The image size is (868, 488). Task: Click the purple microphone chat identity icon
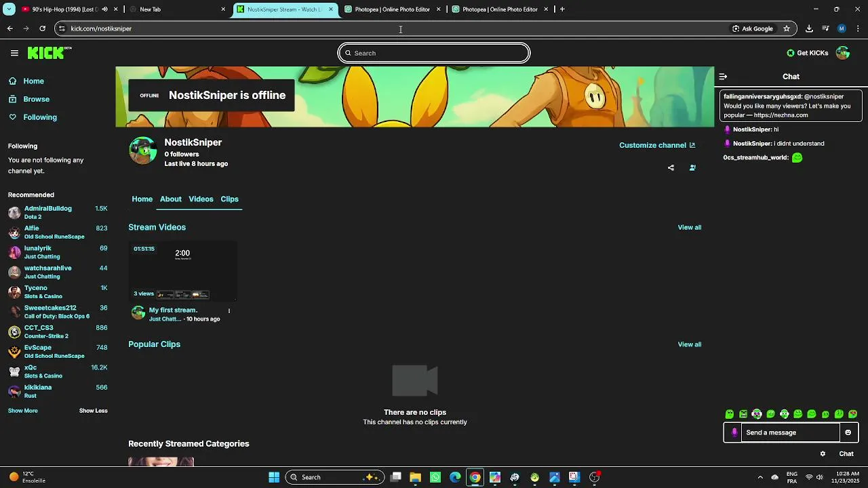pyautogui.click(x=734, y=432)
